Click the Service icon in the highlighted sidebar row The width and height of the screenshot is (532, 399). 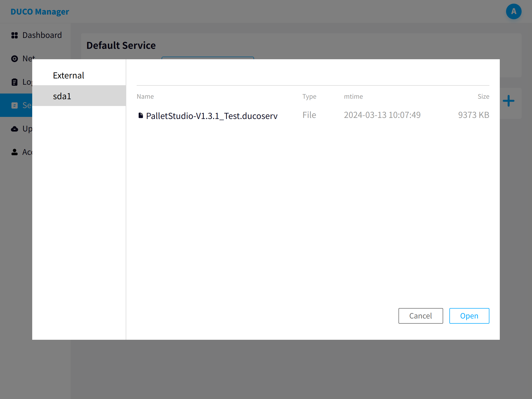pos(15,105)
